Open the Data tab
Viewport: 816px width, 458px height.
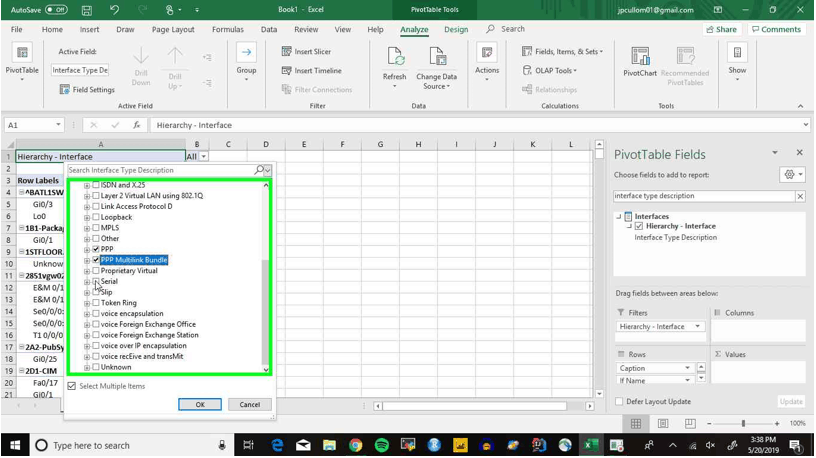point(269,30)
